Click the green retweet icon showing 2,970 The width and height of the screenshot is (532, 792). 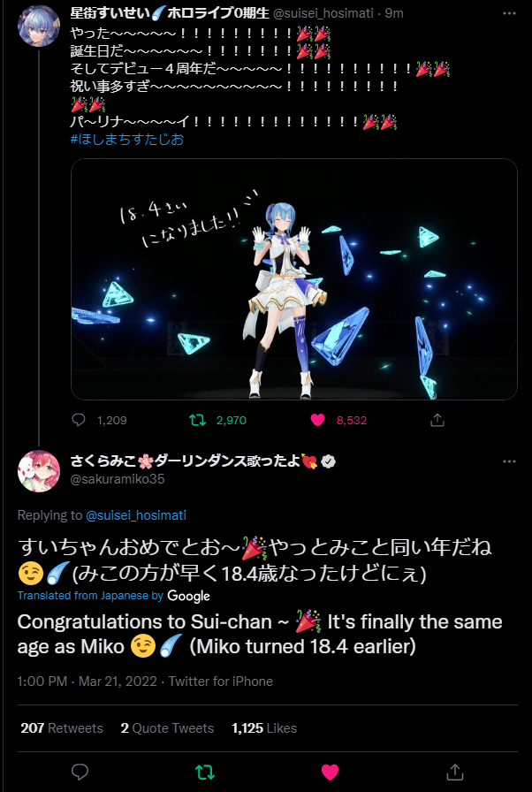197,420
